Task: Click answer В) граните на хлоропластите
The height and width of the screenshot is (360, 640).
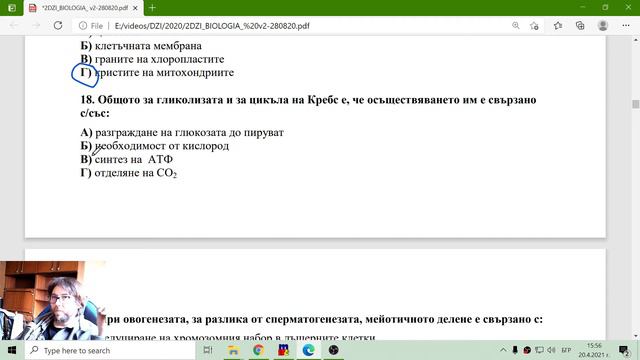Action: pyautogui.click(x=152, y=59)
